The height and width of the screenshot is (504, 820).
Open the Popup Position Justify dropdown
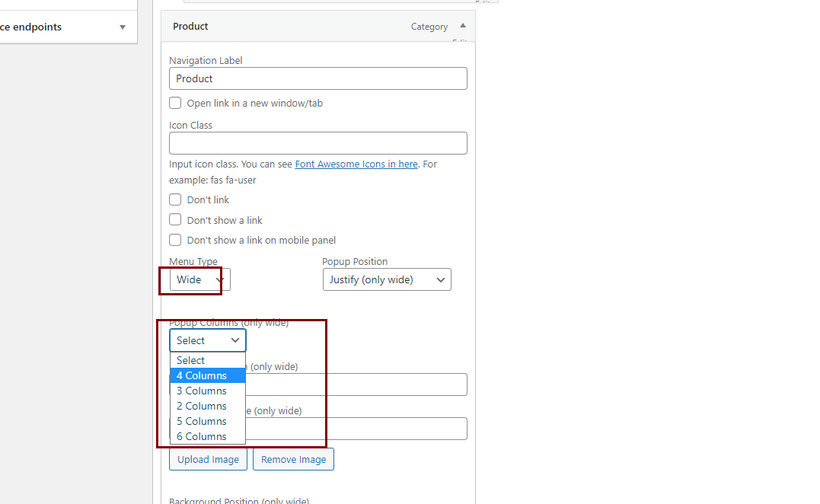point(387,279)
